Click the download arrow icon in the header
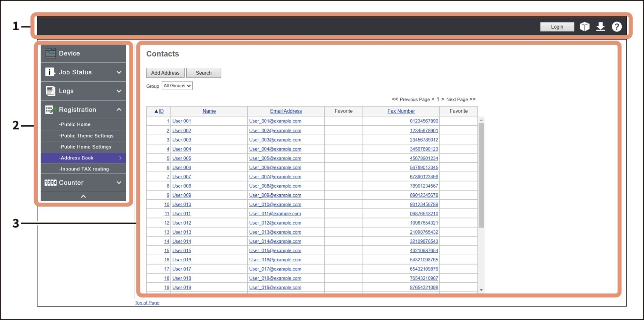Screen dimensions: 644x320 coord(601,27)
